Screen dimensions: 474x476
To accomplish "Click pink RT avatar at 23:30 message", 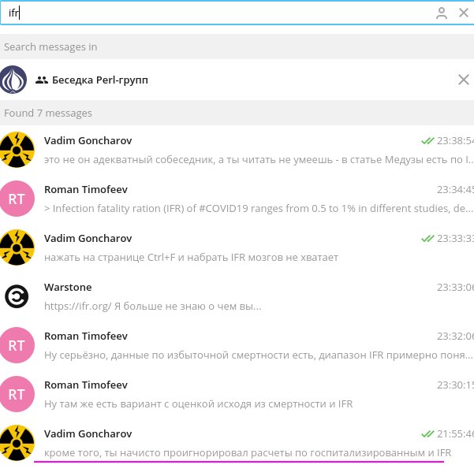I will (x=17, y=394).
